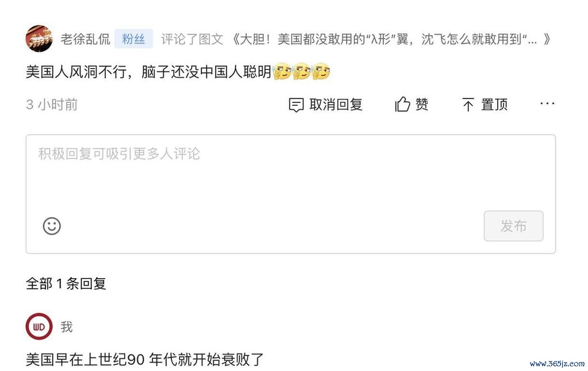This screenshot has width=588, height=371.
Task: Click 老徐乱侃's profile avatar
Action: (x=39, y=39)
